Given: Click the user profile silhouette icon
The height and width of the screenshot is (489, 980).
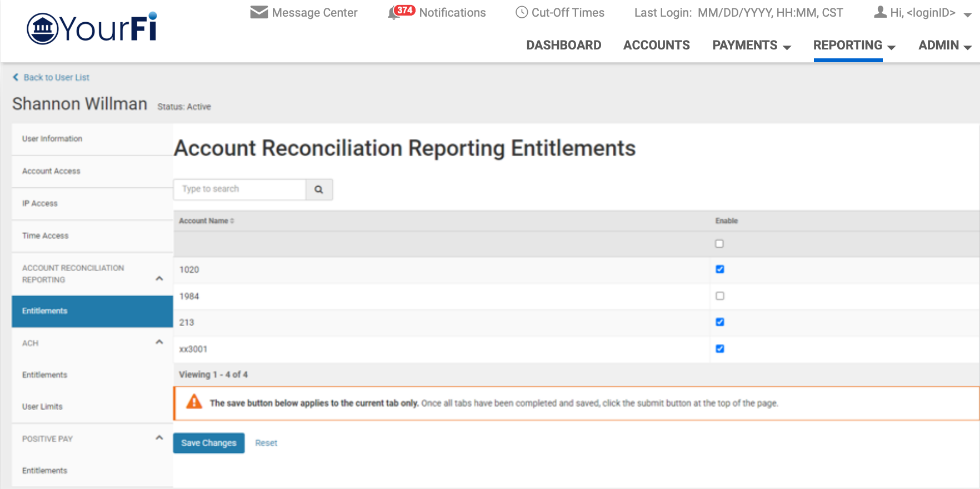Looking at the screenshot, I should coord(880,12).
